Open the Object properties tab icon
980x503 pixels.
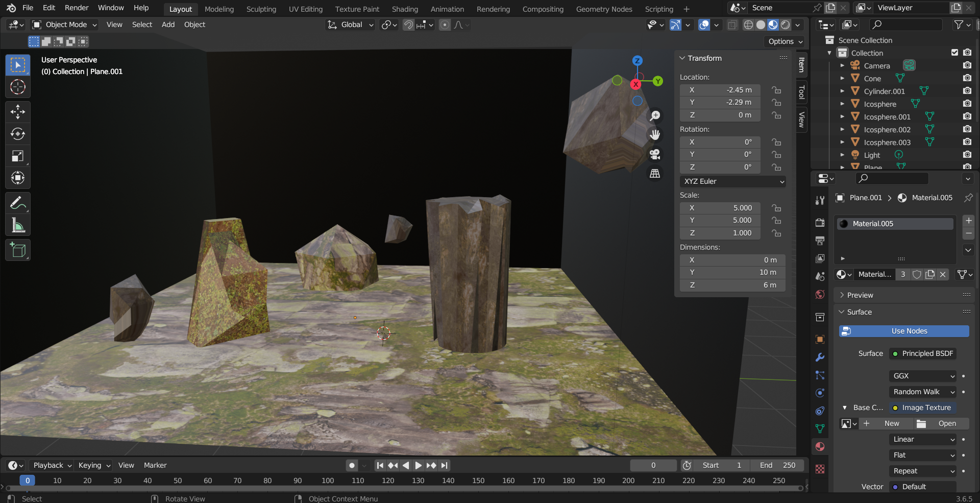tap(820, 339)
